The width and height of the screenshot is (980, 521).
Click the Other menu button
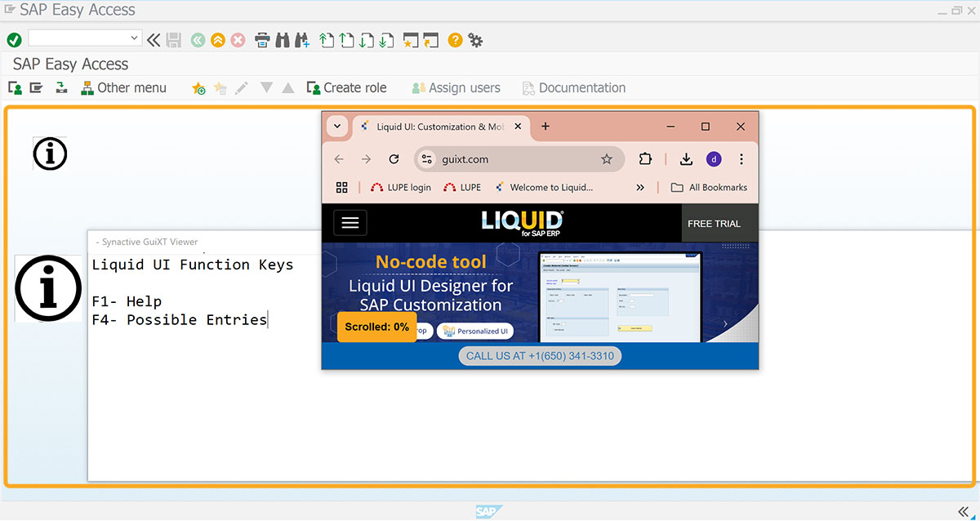click(123, 87)
